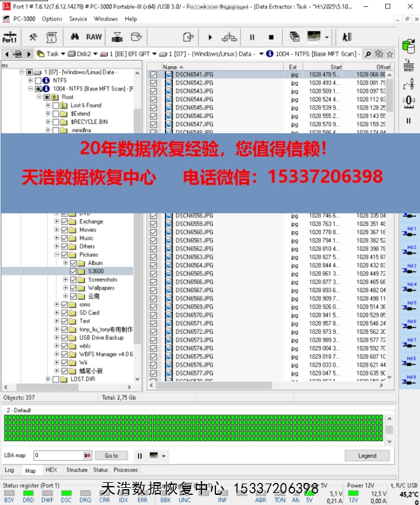Switch to the HEX tab
Screen dimensions: 420x505
point(51,470)
